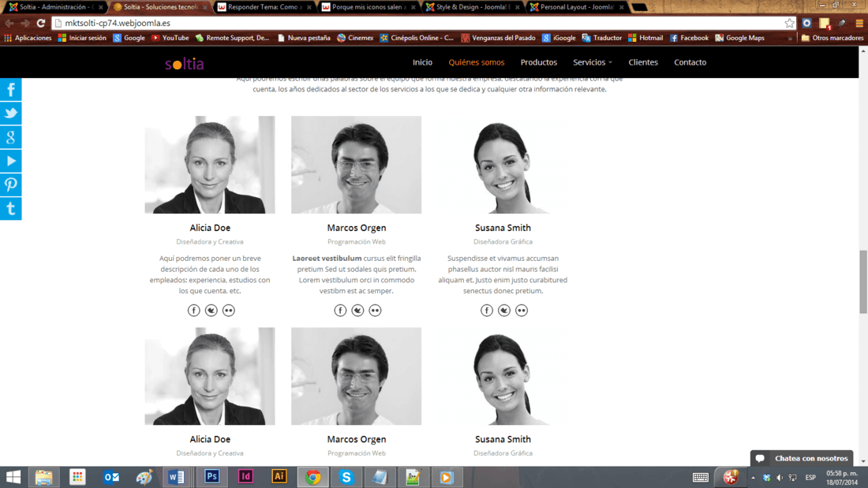Bookmark this page with the star icon

pyautogui.click(x=789, y=23)
